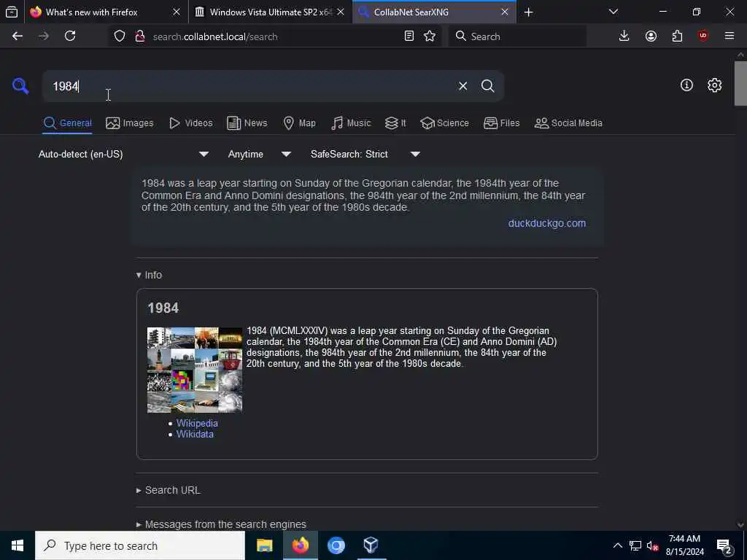Image resolution: width=747 pixels, height=560 pixels.
Task: Open the Anytime time range dropdown
Action: [259, 155]
